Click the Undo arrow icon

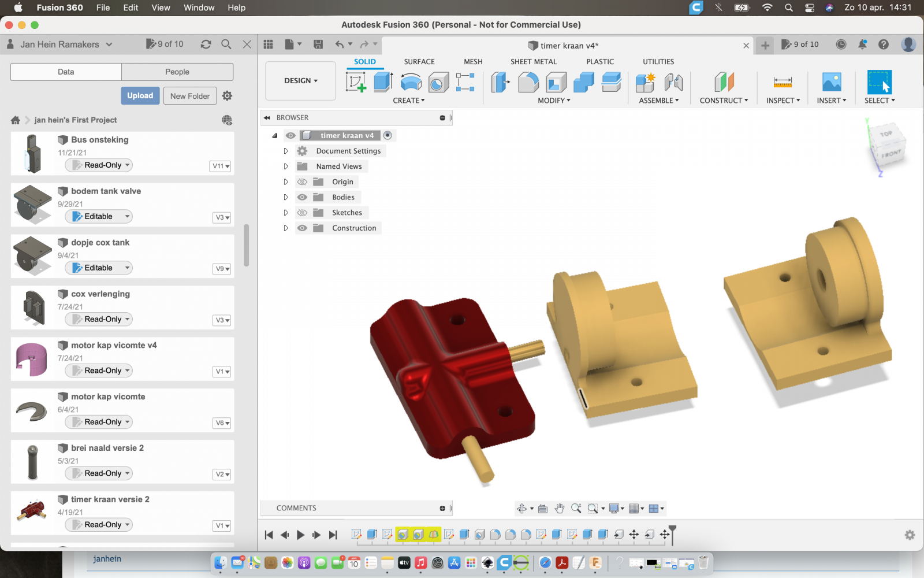[340, 45]
